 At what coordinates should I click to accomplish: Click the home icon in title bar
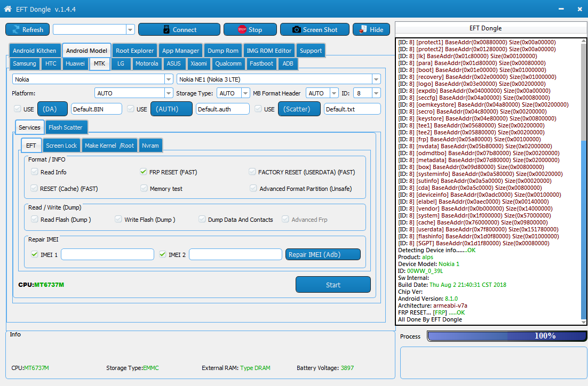click(7, 9)
